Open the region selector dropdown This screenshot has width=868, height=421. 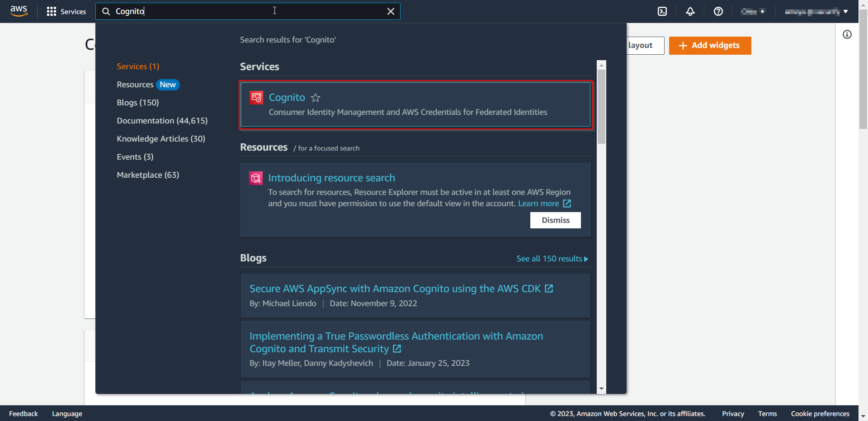click(753, 11)
